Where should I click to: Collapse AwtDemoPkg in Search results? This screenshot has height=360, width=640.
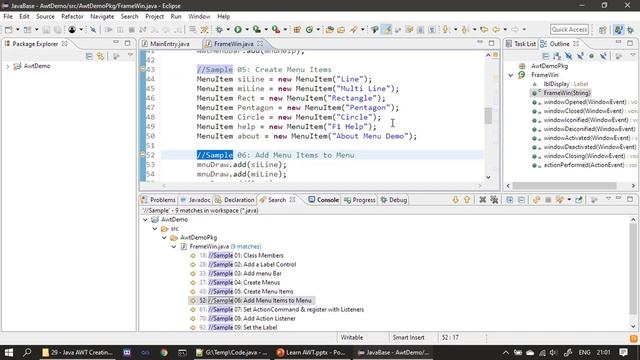(x=164, y=238)
